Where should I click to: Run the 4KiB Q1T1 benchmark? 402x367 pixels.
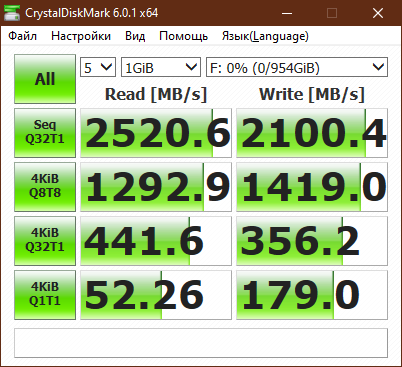pyautogui.click(x=45, y=295)
